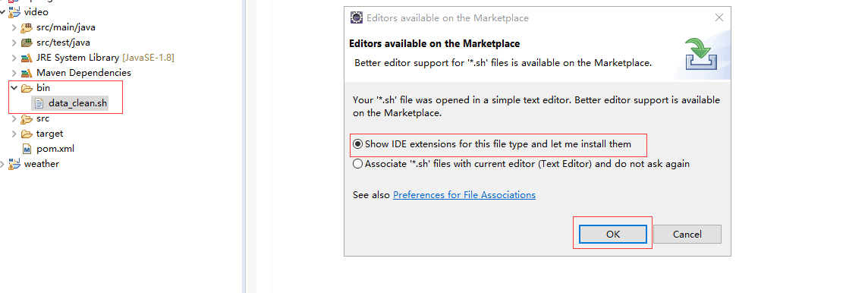Expand the src/main/java node
Viewport: 868px width, 293px height.
click(14, 27)
